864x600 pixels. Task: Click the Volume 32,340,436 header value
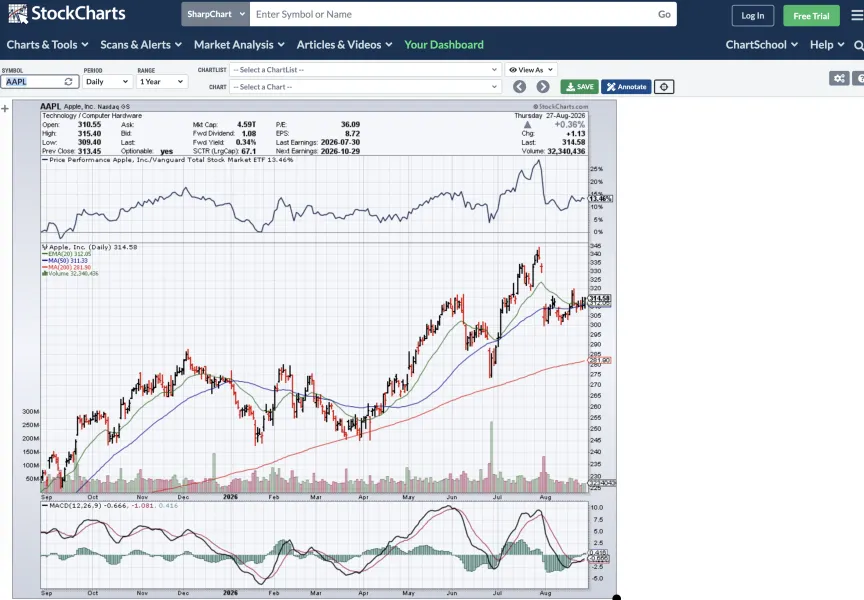(566, 151)
